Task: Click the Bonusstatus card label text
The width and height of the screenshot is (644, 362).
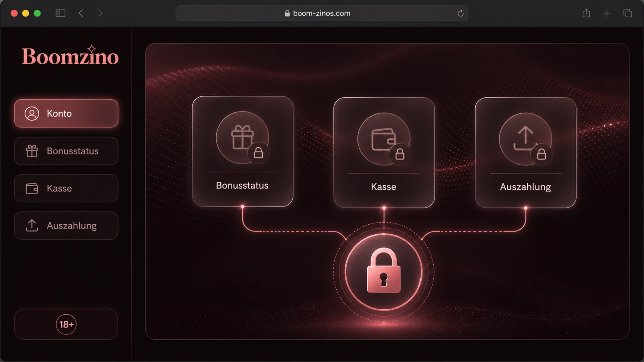Action: click(x=242, y=185)
